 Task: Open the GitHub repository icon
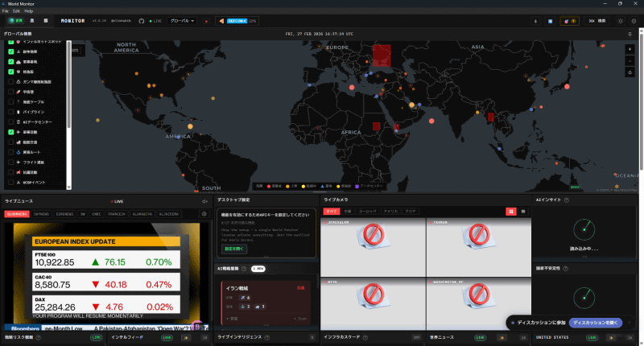142,21
